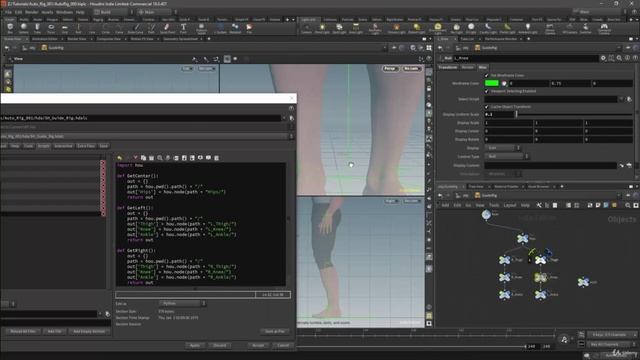Open the Windows menu

tap(64, 12)
